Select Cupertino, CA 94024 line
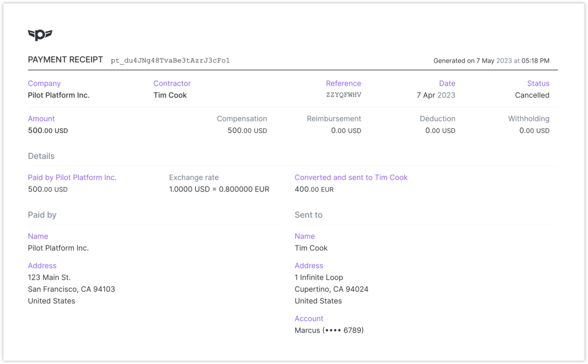 pyautogui.click(x=331, y=289)
